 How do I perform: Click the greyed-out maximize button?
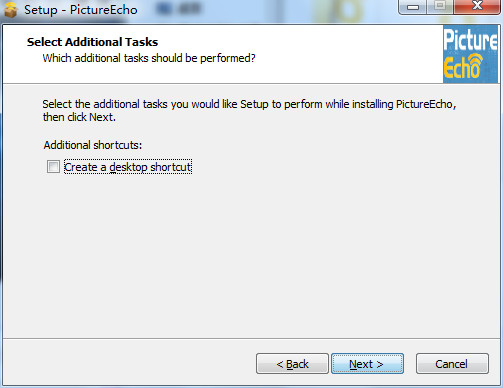click(x=440, y=7)
